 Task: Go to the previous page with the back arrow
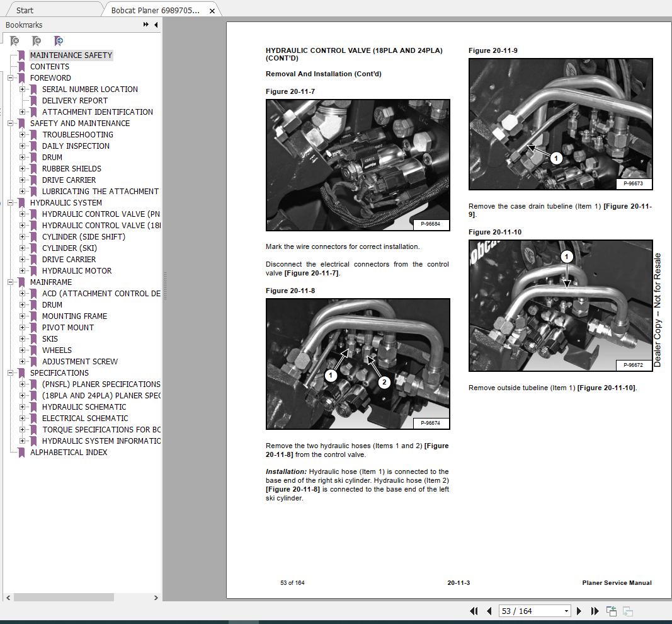489,611
